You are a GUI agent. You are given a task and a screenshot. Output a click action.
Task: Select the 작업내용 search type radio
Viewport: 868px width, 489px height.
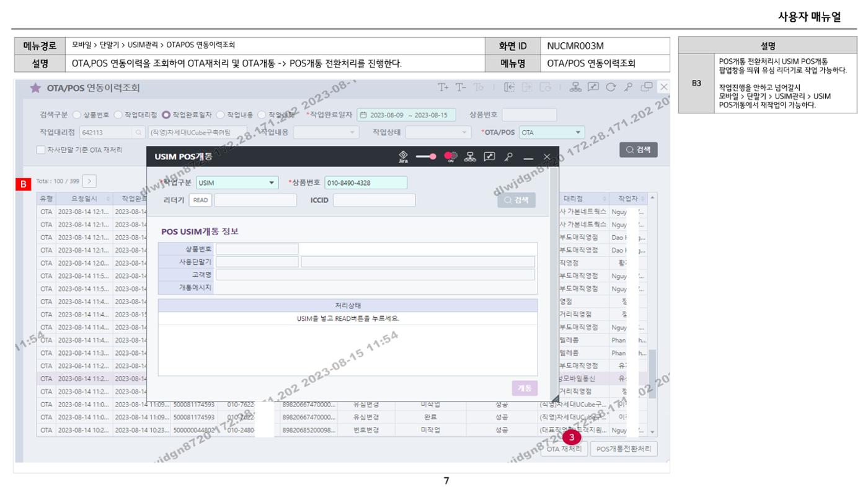221,115
